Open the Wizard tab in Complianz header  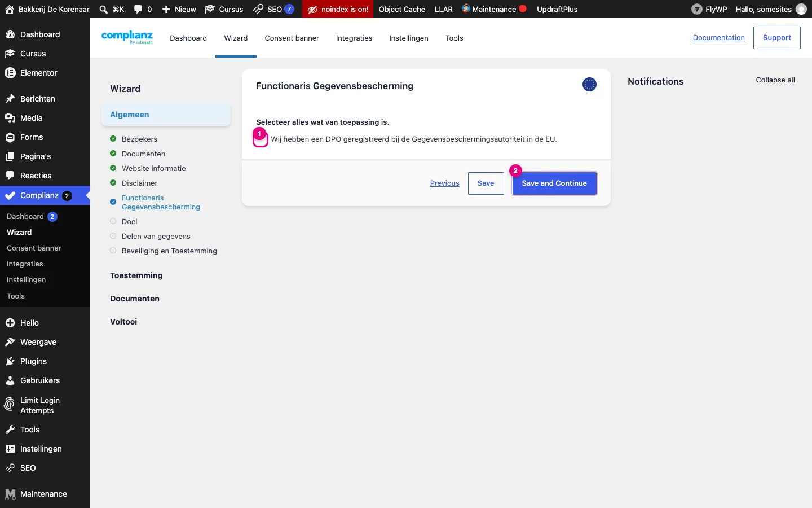[236, 38]
